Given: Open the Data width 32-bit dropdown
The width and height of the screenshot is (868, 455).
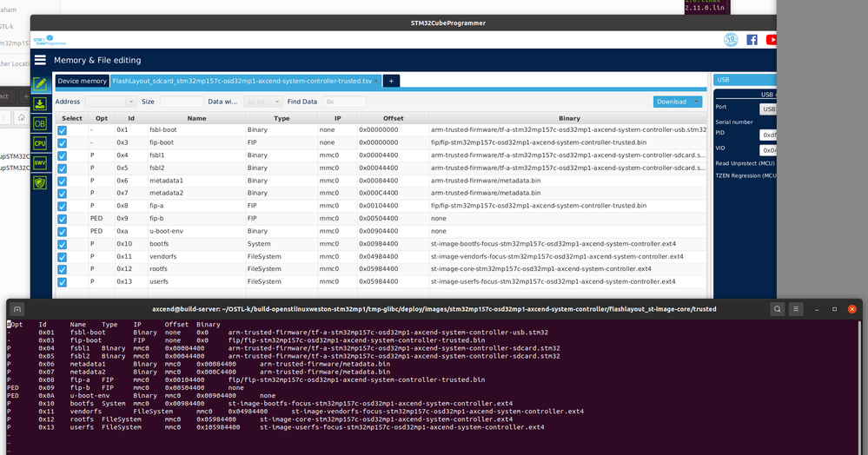Looking at the screenshot, I should (x=263, y=102).
